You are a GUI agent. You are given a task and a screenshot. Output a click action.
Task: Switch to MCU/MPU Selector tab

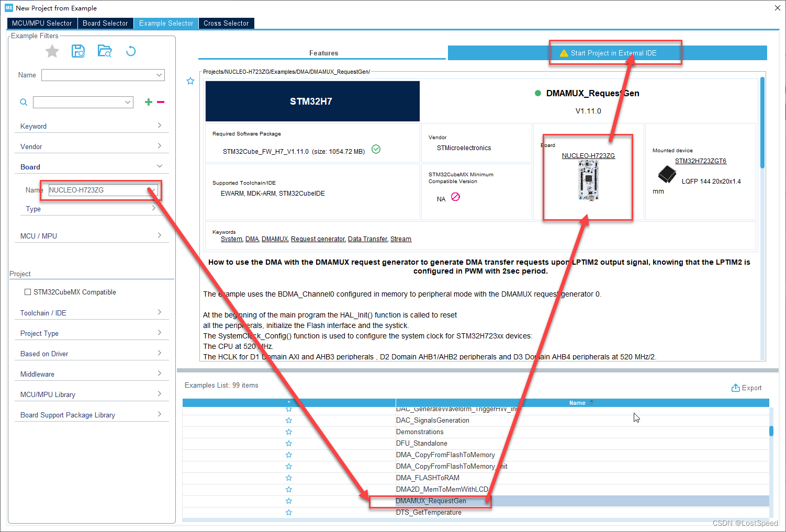(42, 23)
